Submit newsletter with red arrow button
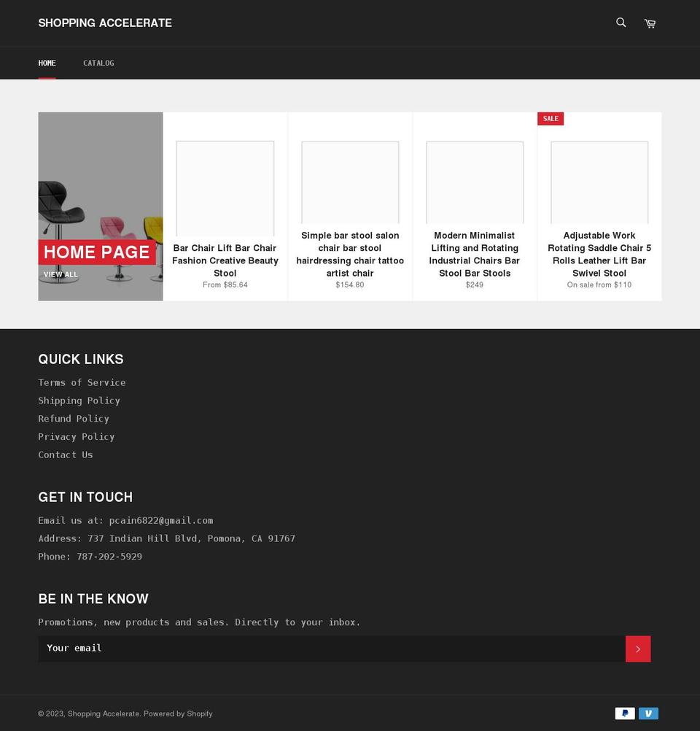The height and width of the screenshot is (731, 700). click(x=638, y=649)
